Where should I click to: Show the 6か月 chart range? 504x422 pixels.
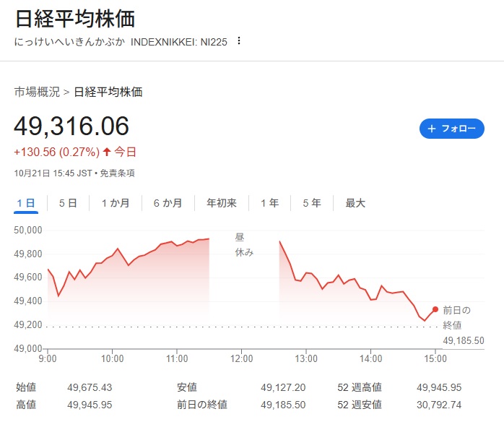[168, 203]
